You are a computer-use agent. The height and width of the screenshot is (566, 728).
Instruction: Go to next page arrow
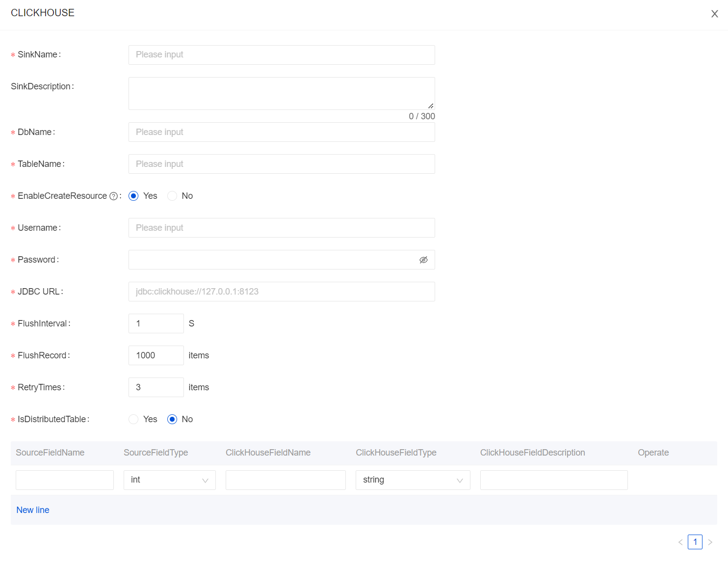click(x=710, y=542)
